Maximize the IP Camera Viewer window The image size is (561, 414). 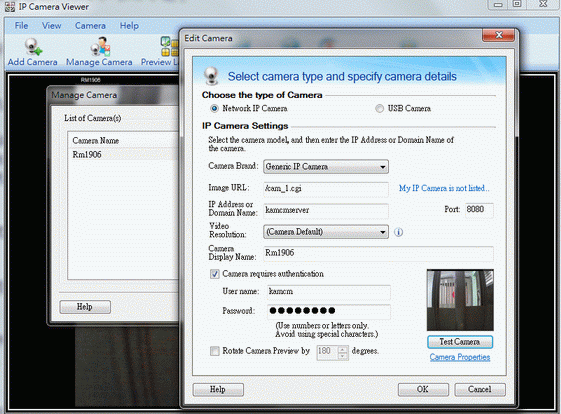(517, 4)
